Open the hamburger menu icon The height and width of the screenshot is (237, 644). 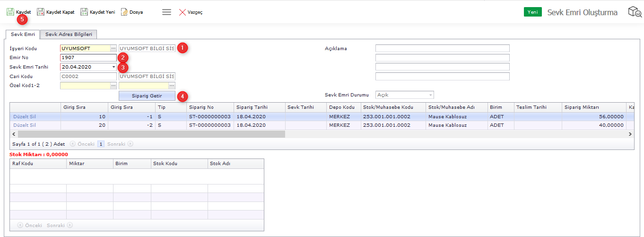click(166, 12)
